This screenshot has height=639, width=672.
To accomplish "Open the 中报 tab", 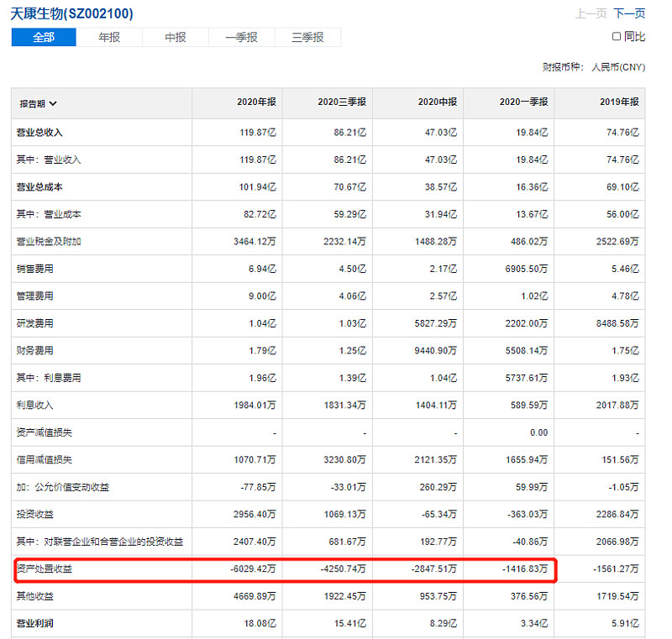I will (175, 38).
